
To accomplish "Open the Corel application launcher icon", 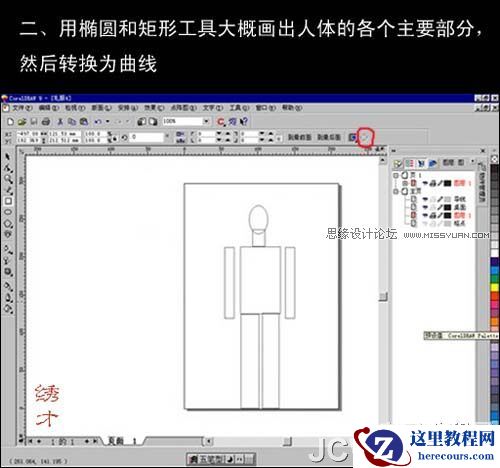I will [221, 122].
